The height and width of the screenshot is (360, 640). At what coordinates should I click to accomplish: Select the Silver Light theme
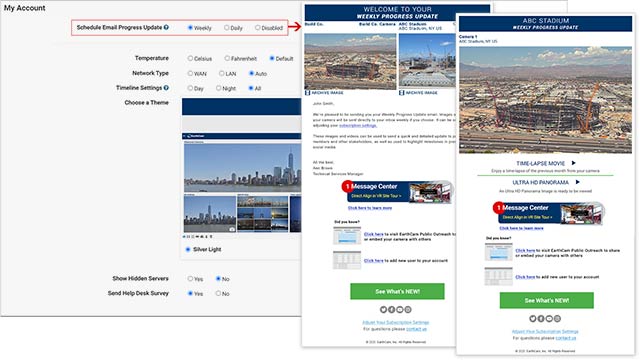(x=188, y=249)
